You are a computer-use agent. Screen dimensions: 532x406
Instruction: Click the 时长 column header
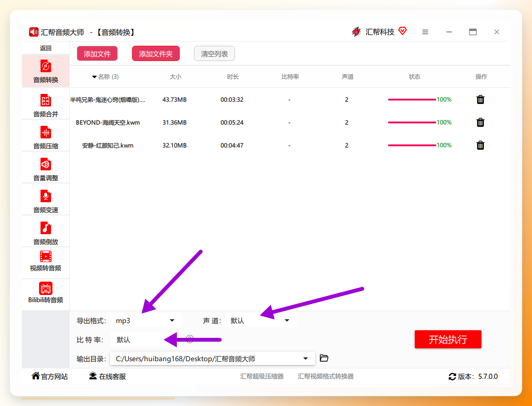(233, 77)
